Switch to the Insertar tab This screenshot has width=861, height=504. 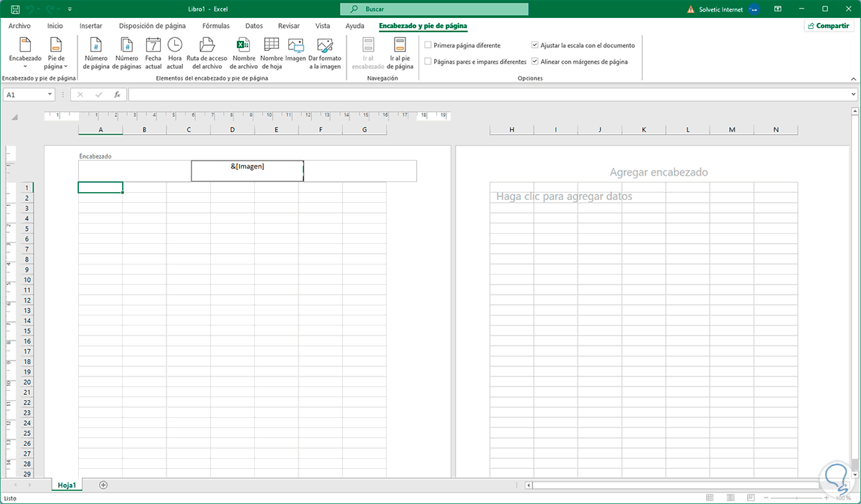pos(90,26)
